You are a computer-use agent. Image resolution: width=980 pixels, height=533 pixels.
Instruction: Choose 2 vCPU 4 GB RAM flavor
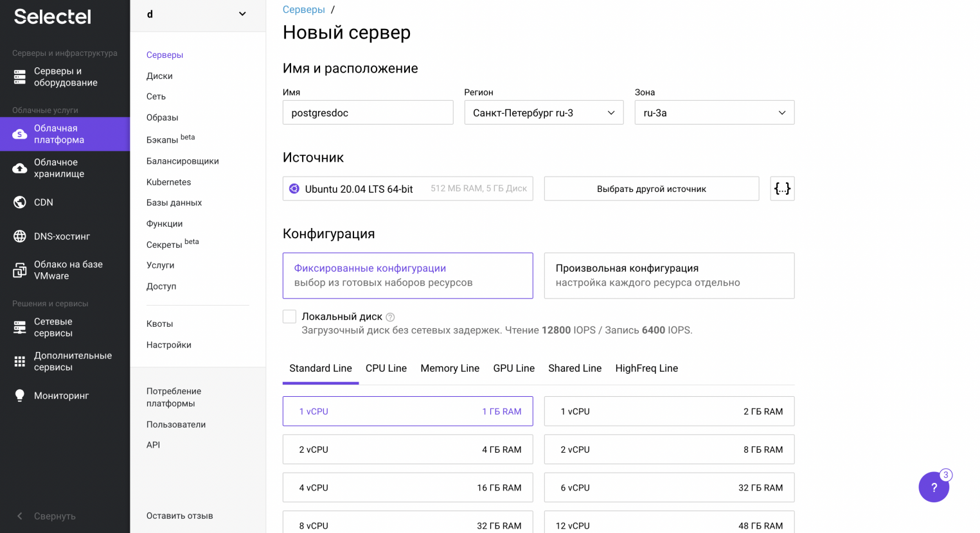coord(408,450)
